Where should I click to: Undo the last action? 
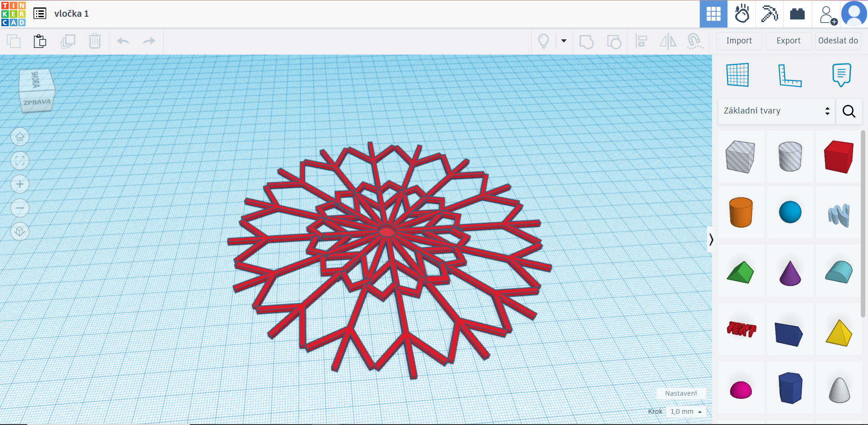click(123, 41)
